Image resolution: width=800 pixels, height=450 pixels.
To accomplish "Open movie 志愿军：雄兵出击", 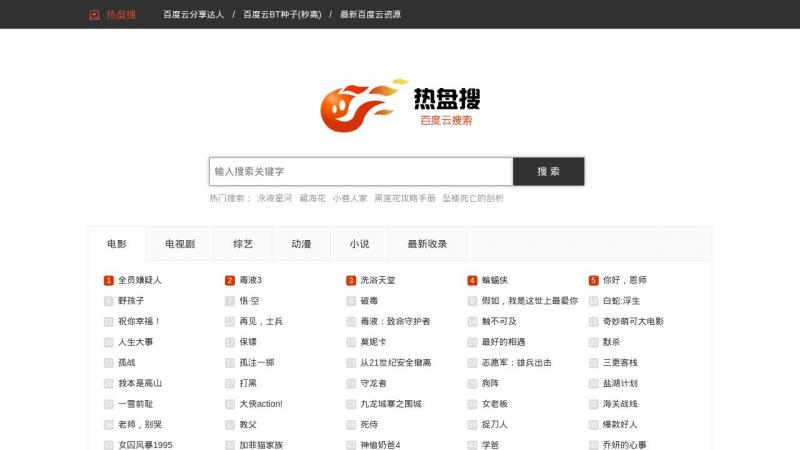I will [516, 362].
